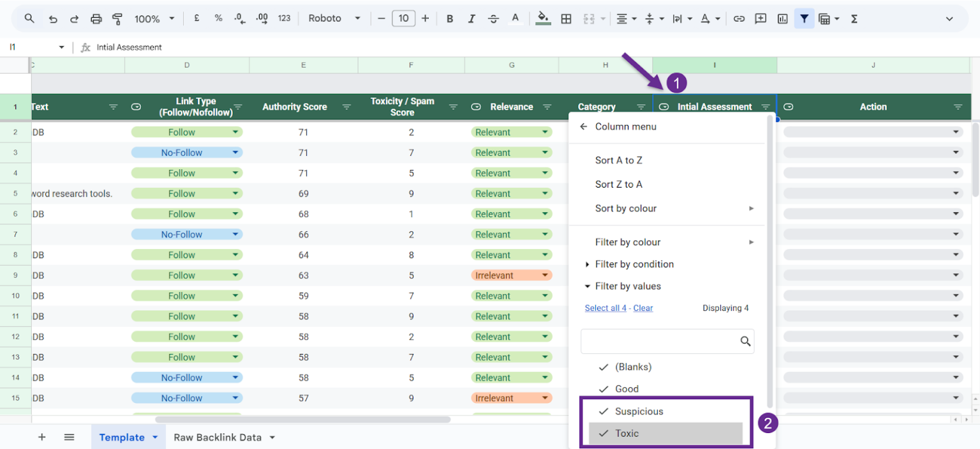
Task: Click the insert comment icon
Action: (761, 19)
